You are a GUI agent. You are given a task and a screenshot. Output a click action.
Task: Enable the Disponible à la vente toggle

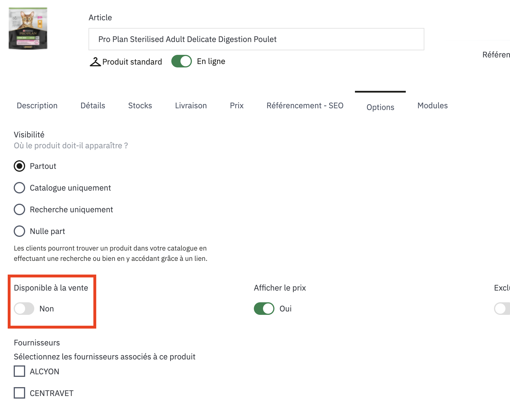pyautogui.click(x=24, y=309)
